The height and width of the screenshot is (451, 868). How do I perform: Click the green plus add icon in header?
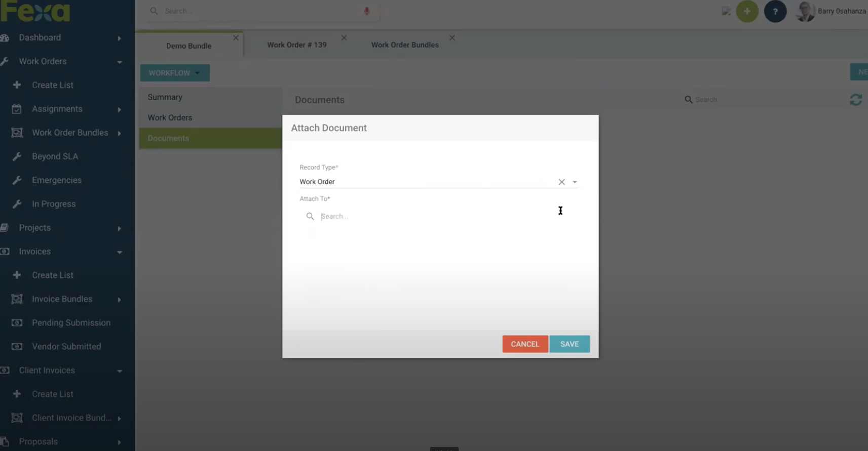pos(746,11)
